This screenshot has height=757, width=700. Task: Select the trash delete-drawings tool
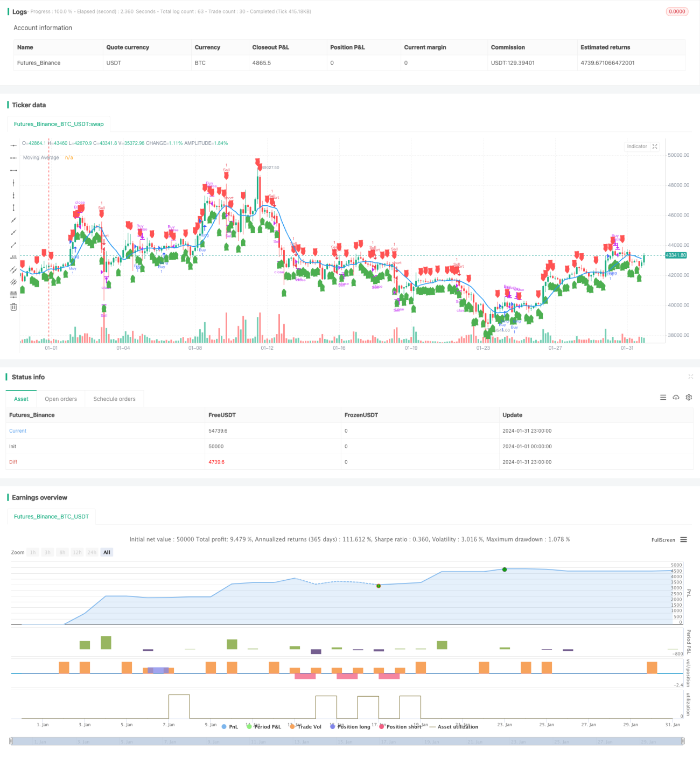(x=13, y=307)
